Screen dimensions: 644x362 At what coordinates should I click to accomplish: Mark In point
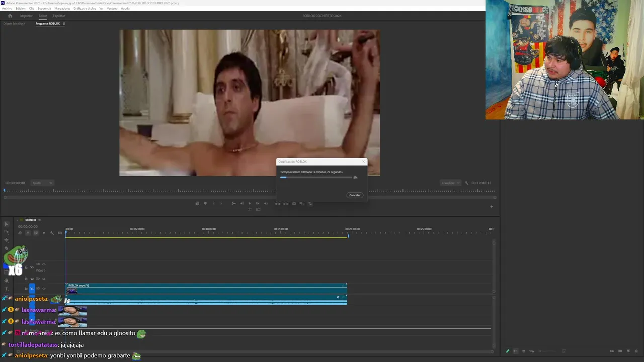coord(214,203)
